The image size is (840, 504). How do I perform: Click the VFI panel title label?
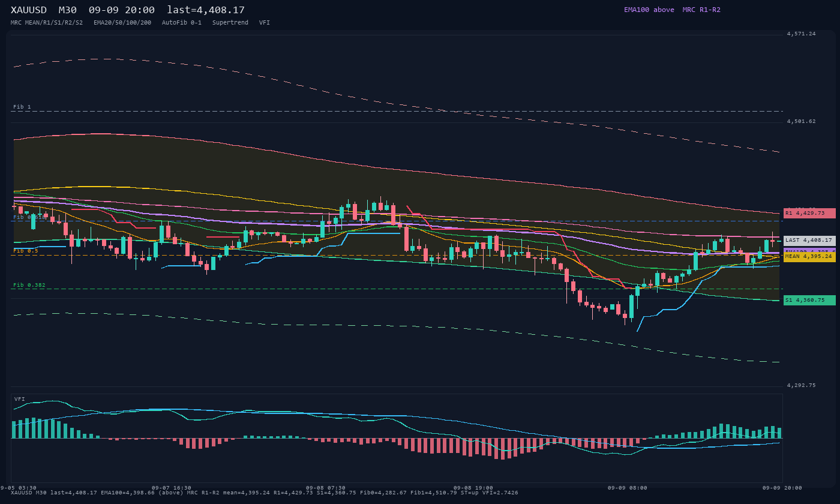click(20, 399)
